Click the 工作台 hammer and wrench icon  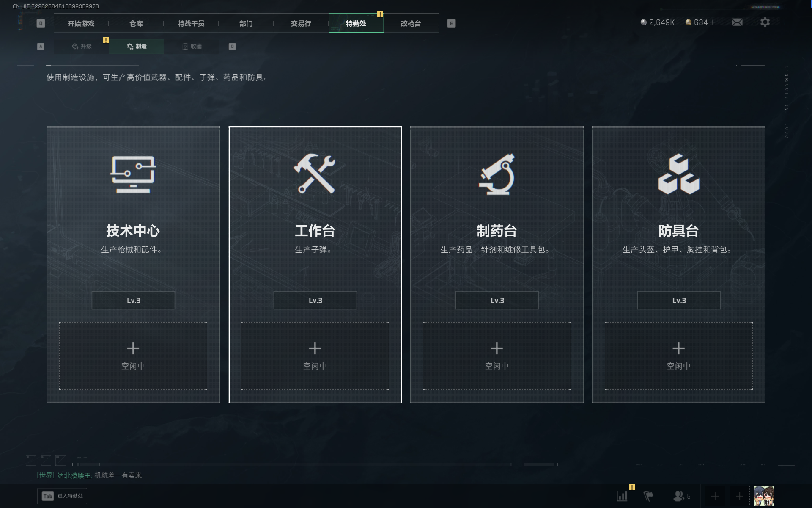click(x=315, y=174)
